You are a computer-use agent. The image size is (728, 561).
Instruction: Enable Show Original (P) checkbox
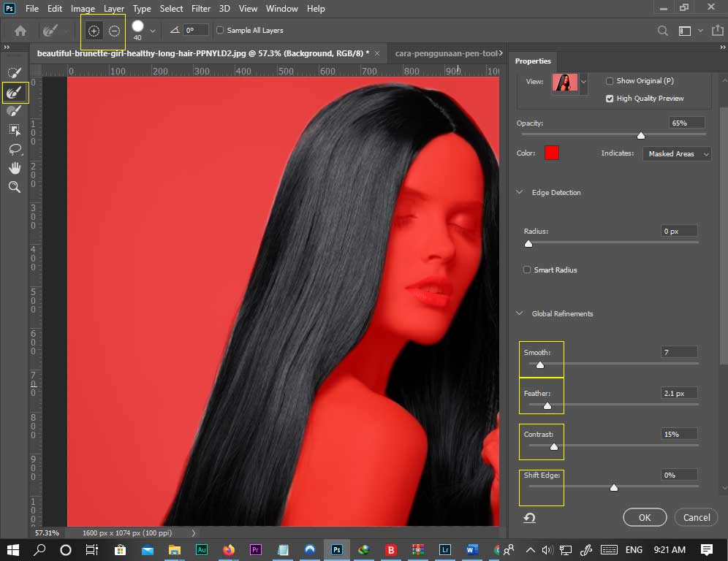(609, 81)
